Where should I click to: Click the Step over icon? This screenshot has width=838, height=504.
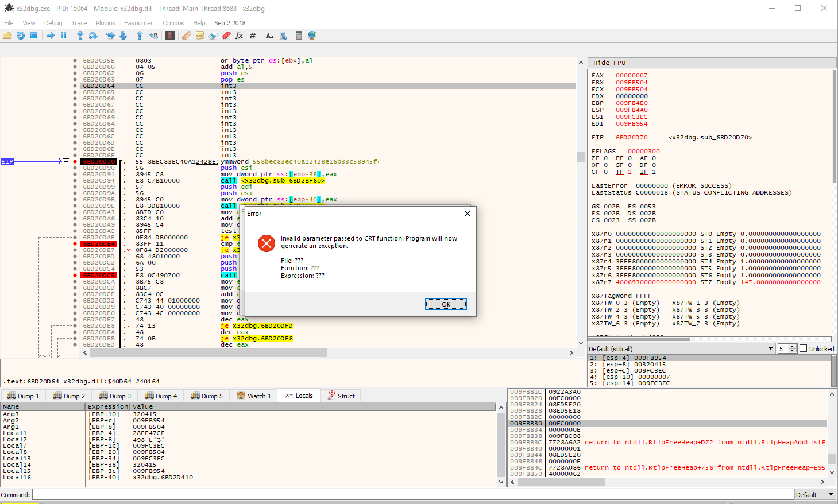tap(93, 36)
